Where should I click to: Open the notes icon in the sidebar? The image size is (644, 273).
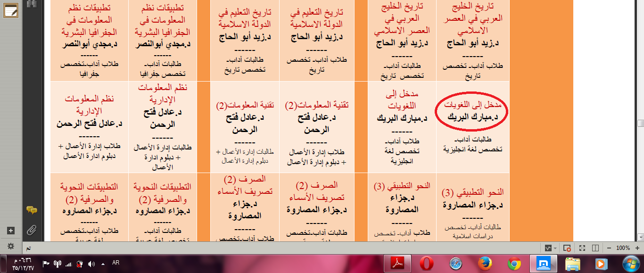coord(10,10)
